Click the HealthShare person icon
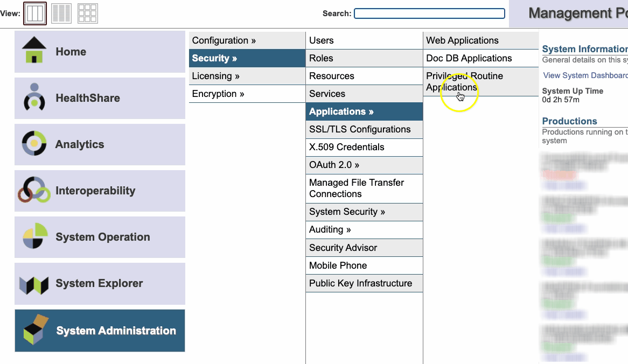628x364 pixels. click(34, 96)
